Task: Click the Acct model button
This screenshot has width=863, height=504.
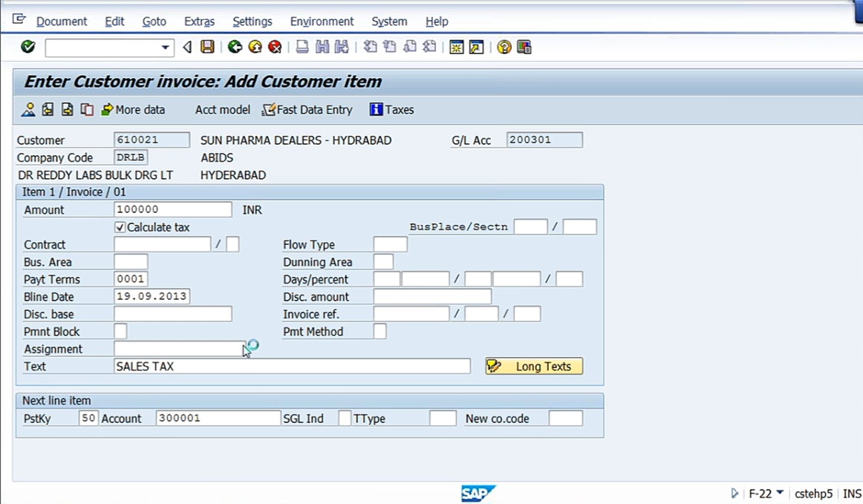Action: (222, 110)
